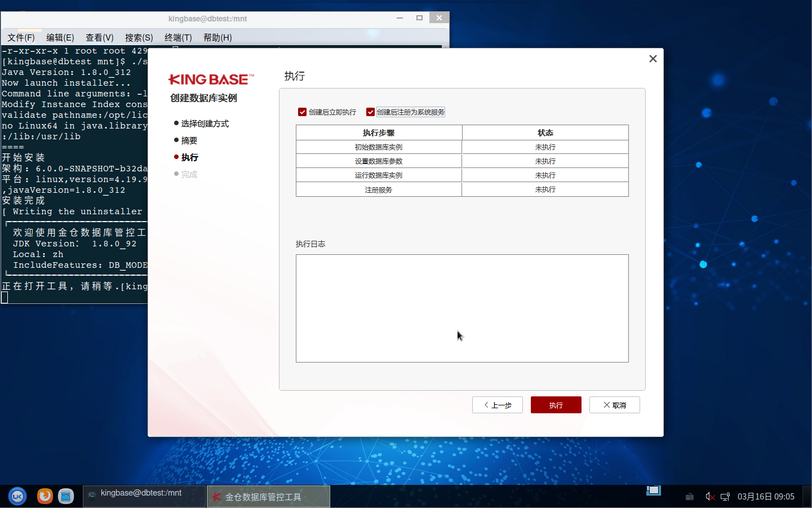Open the terminal 帮助(H) menu
The height and width of the screenshot is (508, 812).
218,38
